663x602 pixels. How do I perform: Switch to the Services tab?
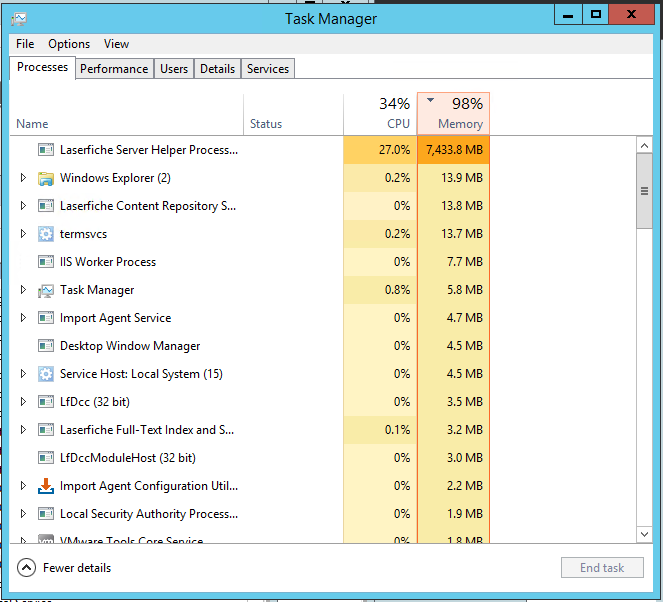[268, 68]
